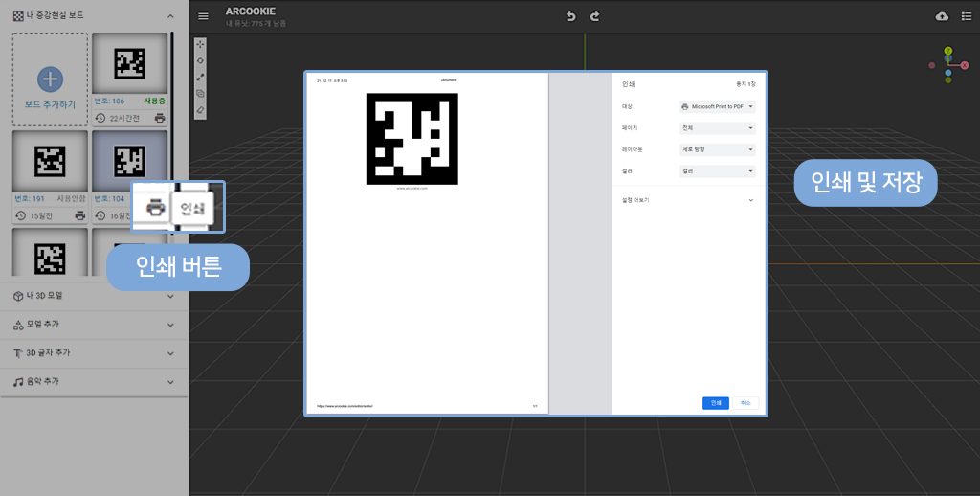Click the marker image in print preview

click(412, 139)
